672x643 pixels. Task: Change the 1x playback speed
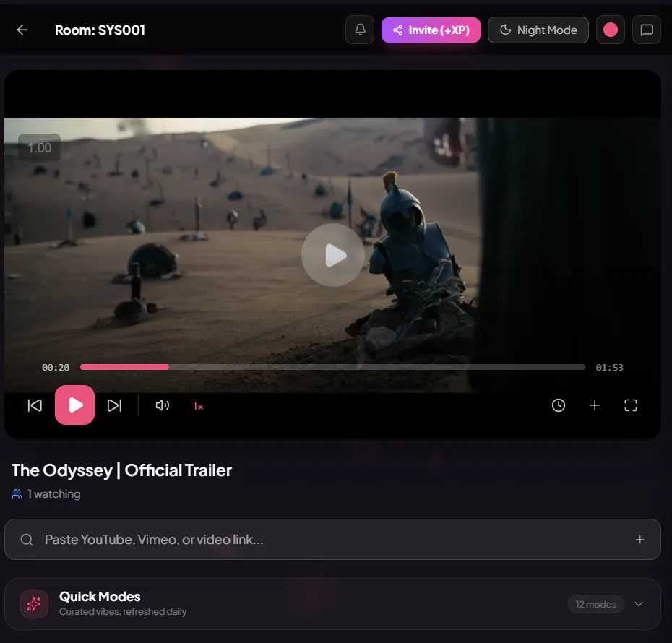tap(198, 406)
